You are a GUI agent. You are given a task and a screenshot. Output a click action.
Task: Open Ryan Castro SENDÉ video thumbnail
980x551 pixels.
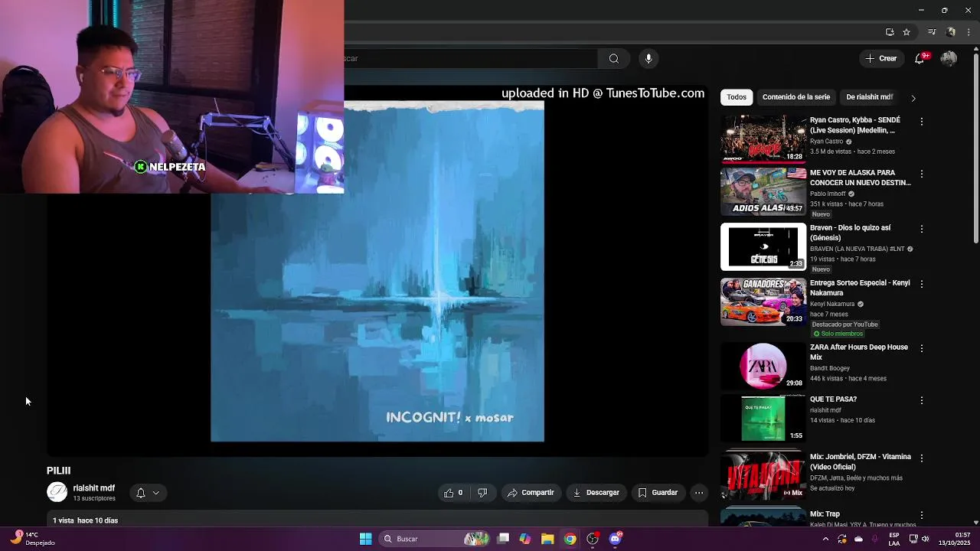click(763, 139)
